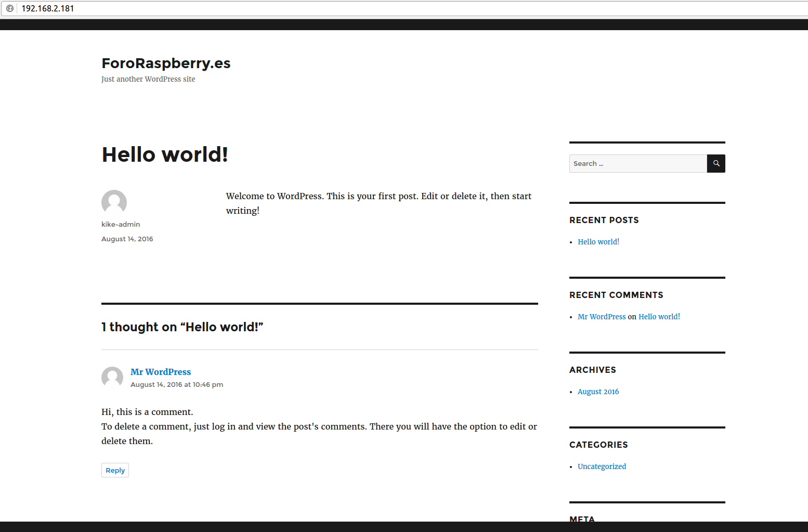Open Mr WordPress comment author link
Image resolution: width=808 pixels, height=532 pixels.
click(161, 372)
